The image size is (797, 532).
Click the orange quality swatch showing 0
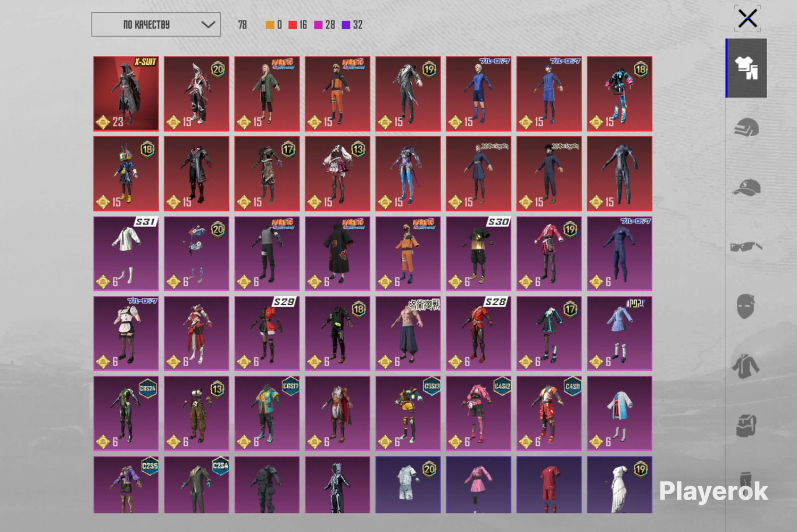coord(270,25)
